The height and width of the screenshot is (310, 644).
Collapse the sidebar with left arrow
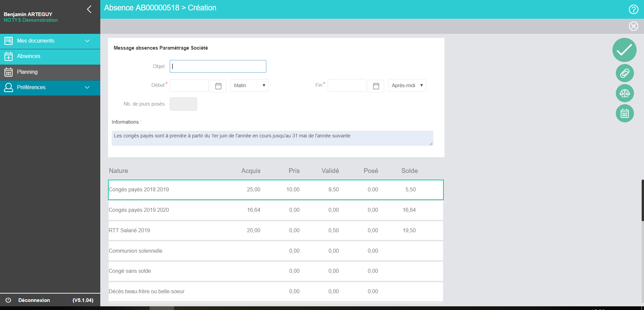89,9
